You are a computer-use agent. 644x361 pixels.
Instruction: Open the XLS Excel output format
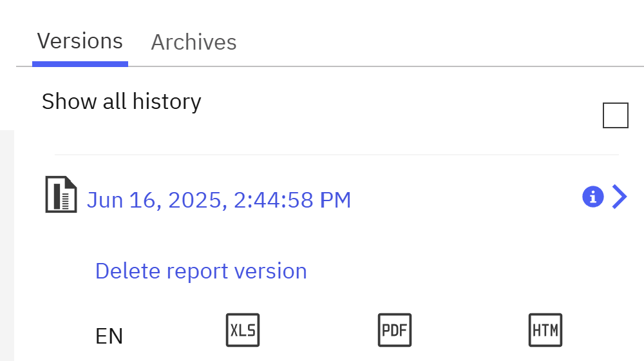243,330
